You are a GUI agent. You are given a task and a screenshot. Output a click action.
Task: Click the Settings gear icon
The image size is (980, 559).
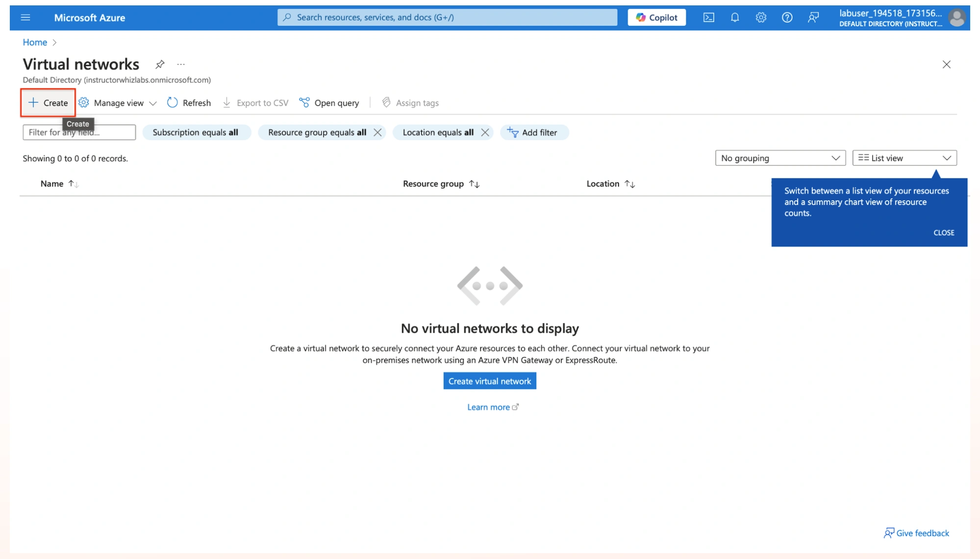[x=760, y=17]
